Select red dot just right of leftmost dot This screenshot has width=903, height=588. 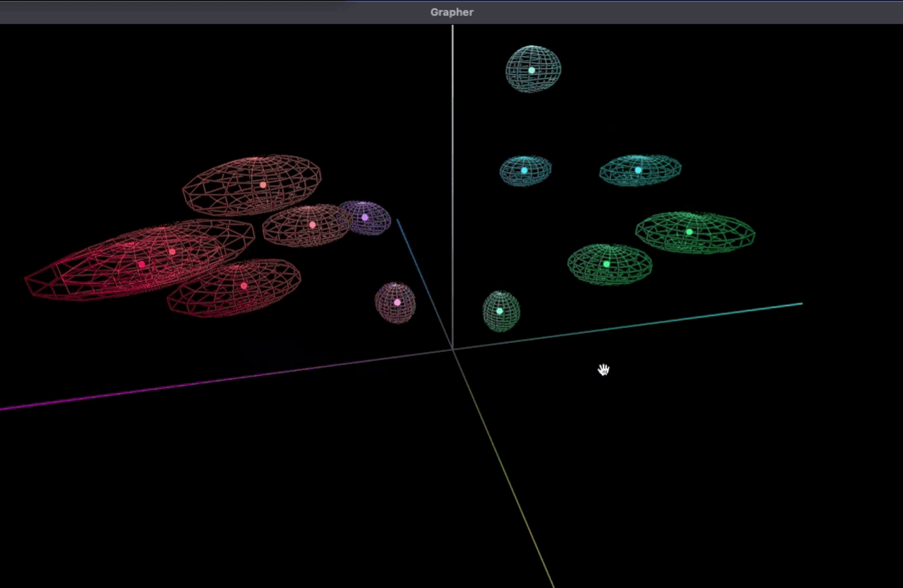pyautogui.click(x=172, y=252)
